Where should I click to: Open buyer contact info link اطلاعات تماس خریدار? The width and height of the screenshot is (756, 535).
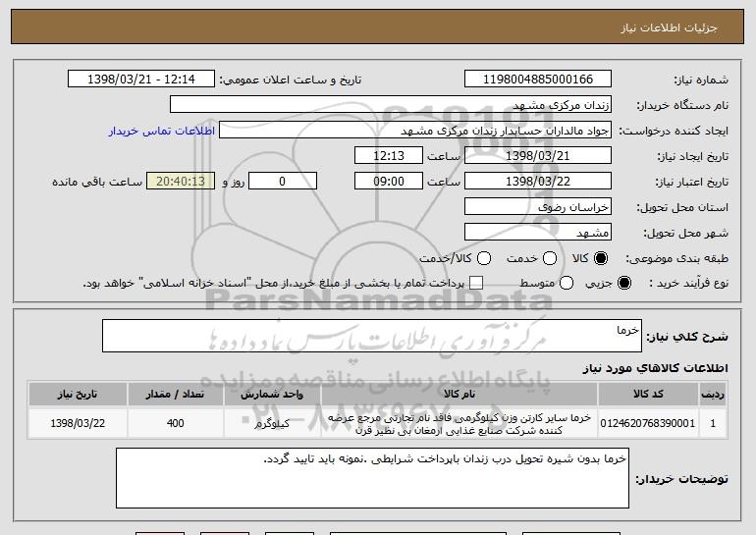click(162, 131)
